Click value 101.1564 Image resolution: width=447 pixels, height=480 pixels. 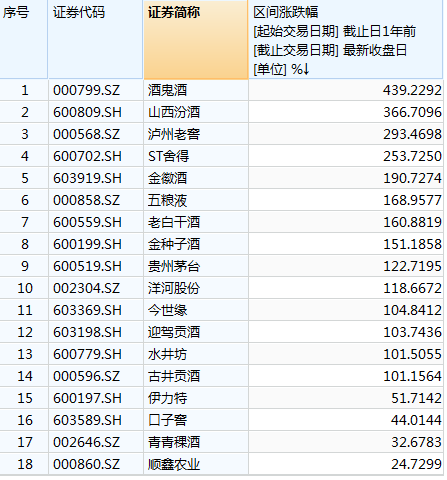point(412,376)
